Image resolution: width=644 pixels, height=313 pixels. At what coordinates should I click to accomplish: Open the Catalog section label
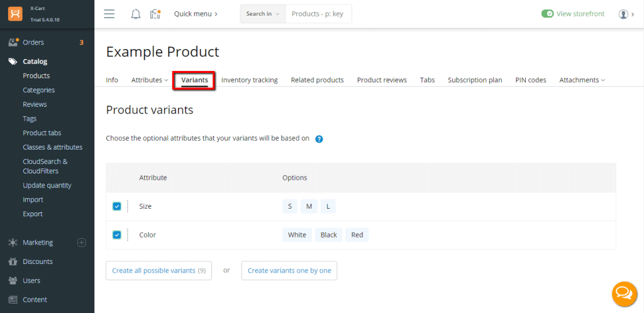tap(35, 62)
